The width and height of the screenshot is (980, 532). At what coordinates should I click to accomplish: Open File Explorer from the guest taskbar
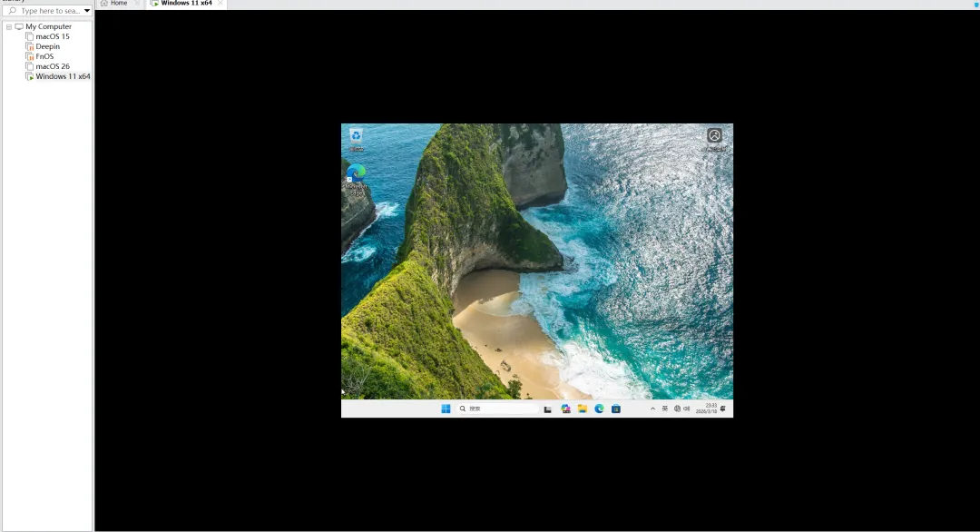point(583,409)
